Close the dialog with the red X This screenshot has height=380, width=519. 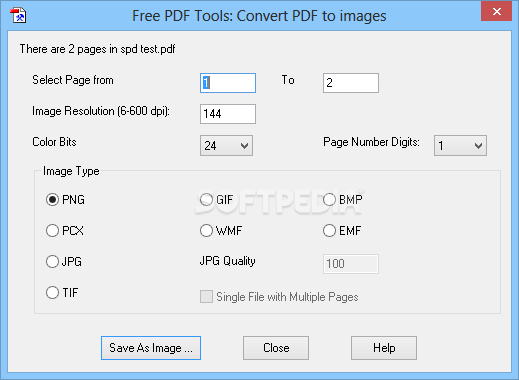[x=497, y=12]
